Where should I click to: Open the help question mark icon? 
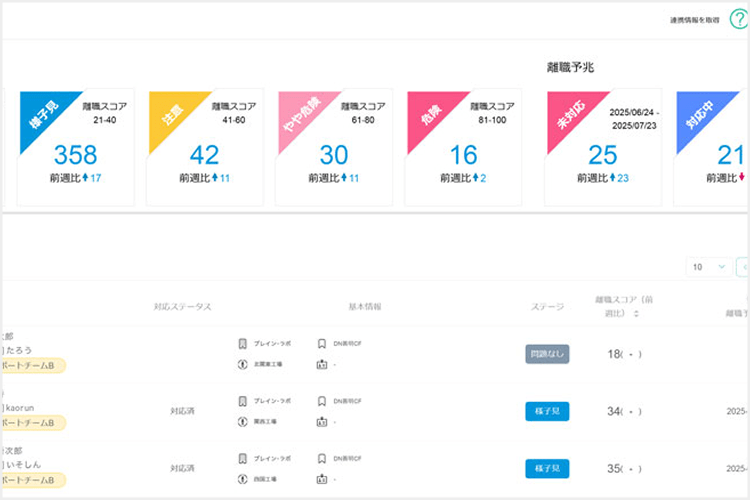[738, 20]
